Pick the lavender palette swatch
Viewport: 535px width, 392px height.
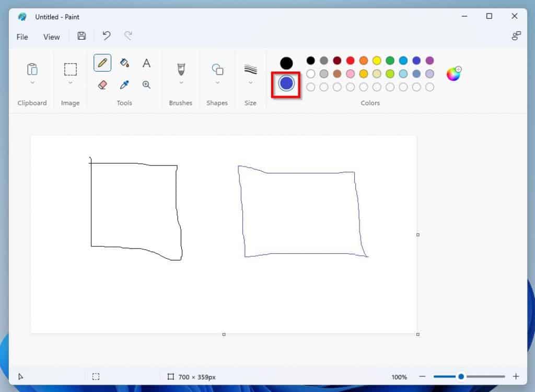tap(429, 74)
